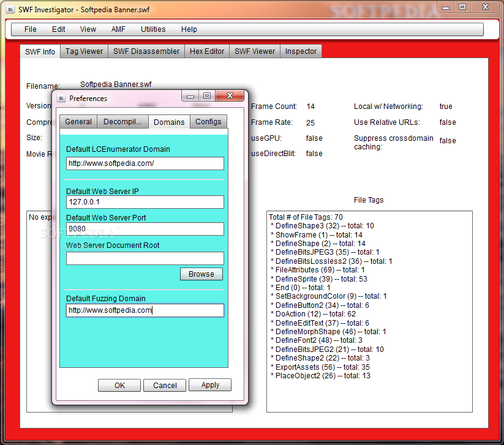This screenshot has width=504, height=445.
Task: Select 'FileAttributes (69) -- total: 1' line
Action: point(318,270)
